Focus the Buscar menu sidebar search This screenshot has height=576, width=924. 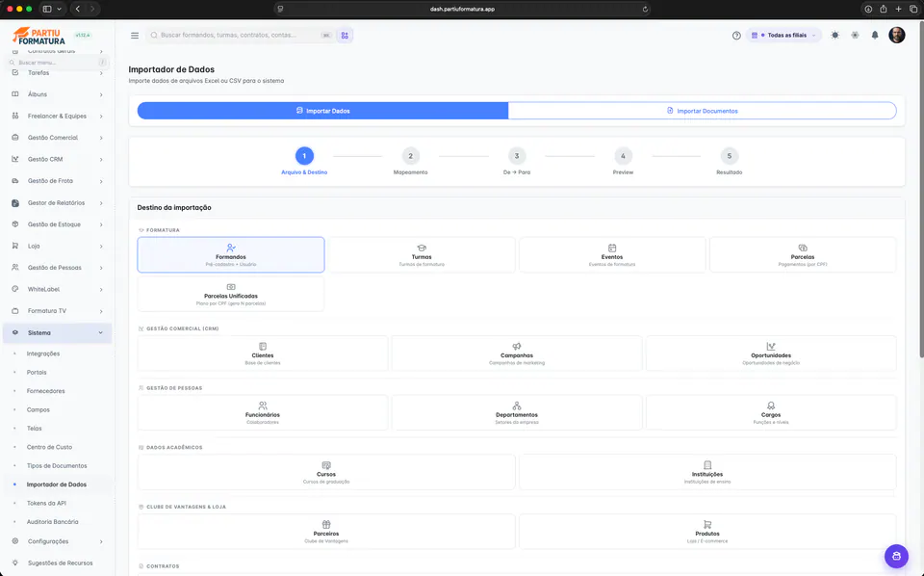point(57,63)
